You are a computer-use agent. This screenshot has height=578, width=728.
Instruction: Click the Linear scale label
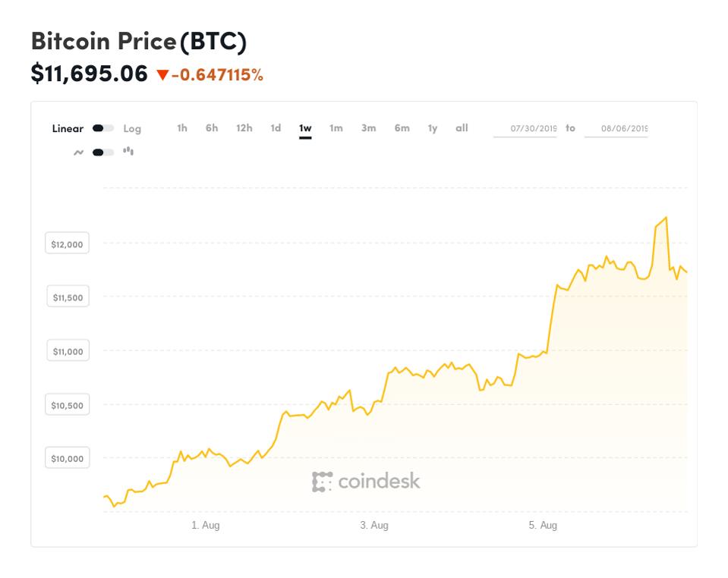click(x=68, y=128)
